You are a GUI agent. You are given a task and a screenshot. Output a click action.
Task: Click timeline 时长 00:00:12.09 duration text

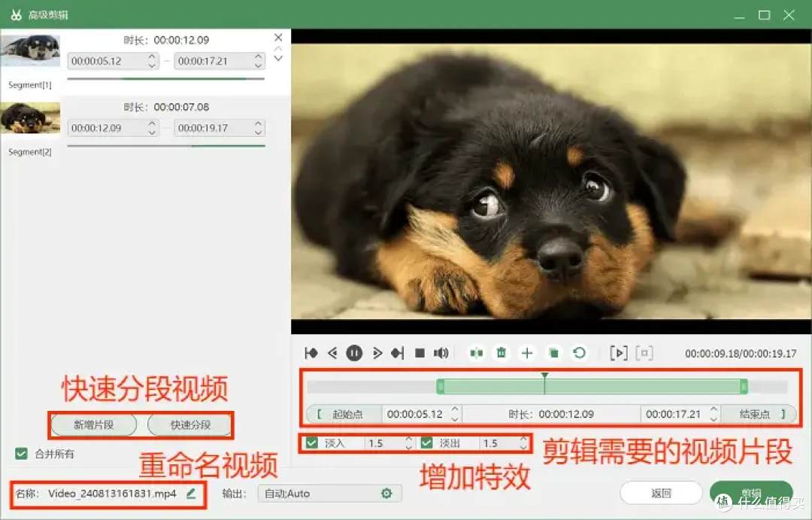point(551,414)
